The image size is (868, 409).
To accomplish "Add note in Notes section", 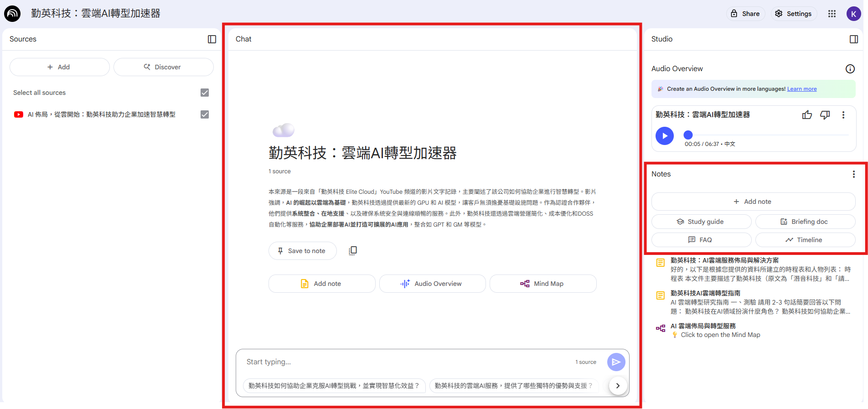I will [753, 202].
